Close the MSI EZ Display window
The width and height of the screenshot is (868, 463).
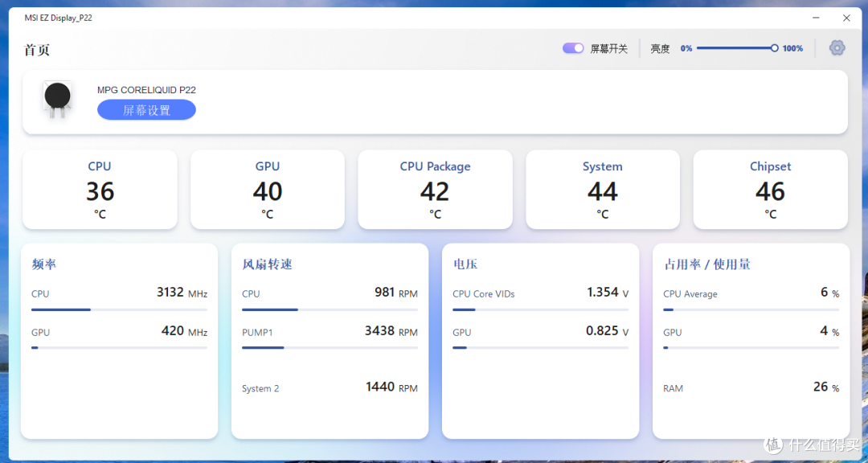(x=846, y=18)
